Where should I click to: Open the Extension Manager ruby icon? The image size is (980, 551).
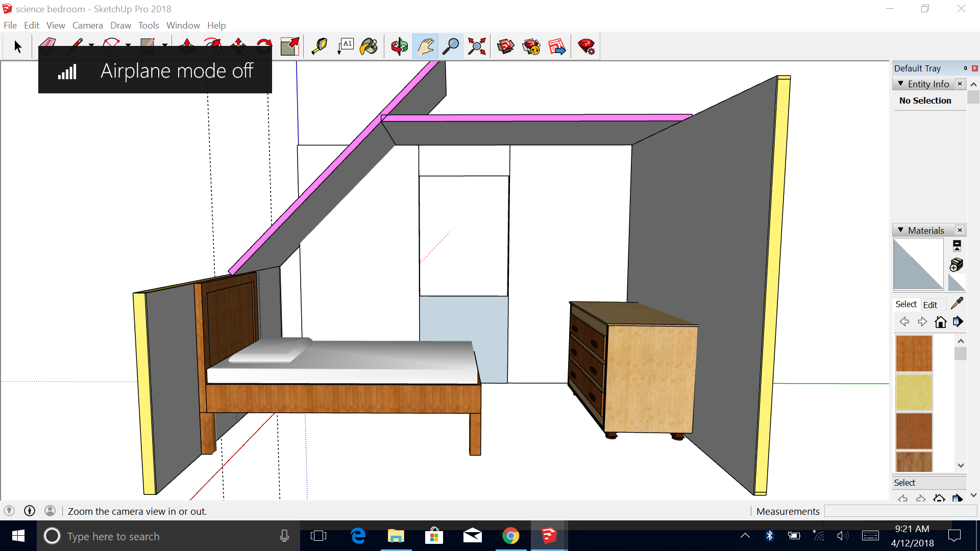pyautogui.click(x=586, y=46)
